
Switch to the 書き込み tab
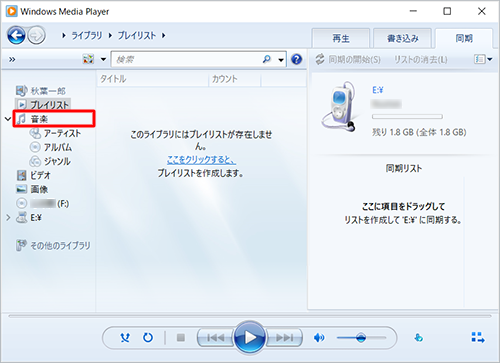pyautogui.click(x=402, y=38)
